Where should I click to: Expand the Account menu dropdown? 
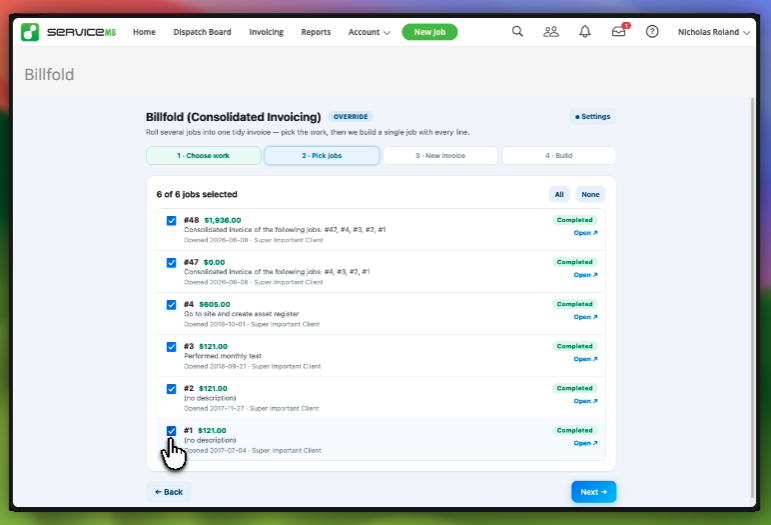(x=369, y=32)
